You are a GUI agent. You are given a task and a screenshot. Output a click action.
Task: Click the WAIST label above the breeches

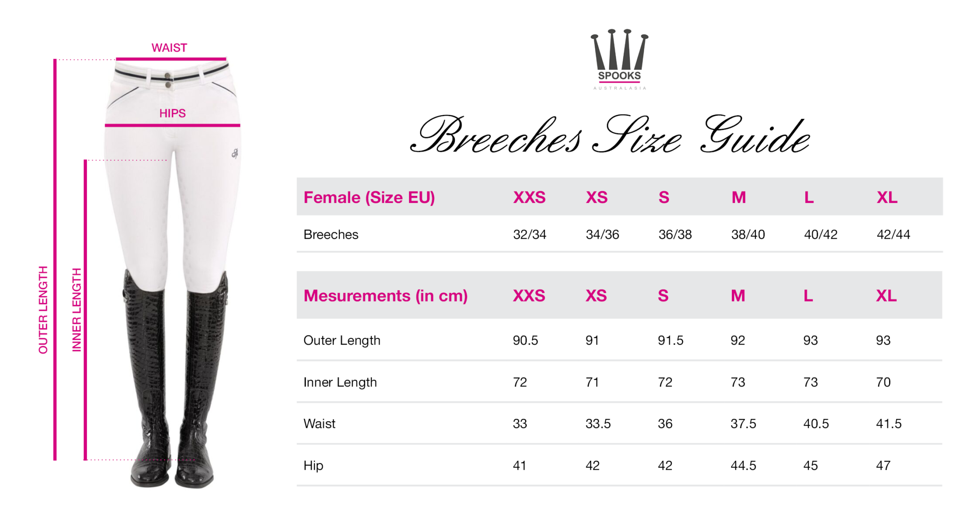click(x=169, y=48)
